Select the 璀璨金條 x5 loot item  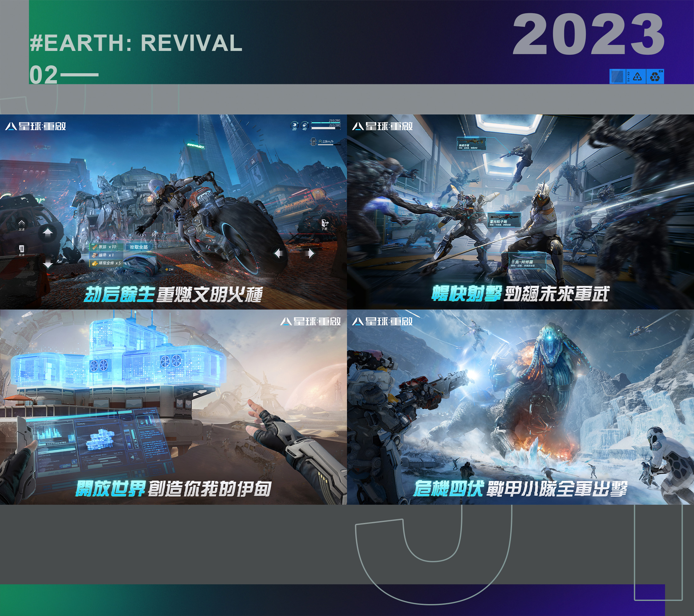106,263
